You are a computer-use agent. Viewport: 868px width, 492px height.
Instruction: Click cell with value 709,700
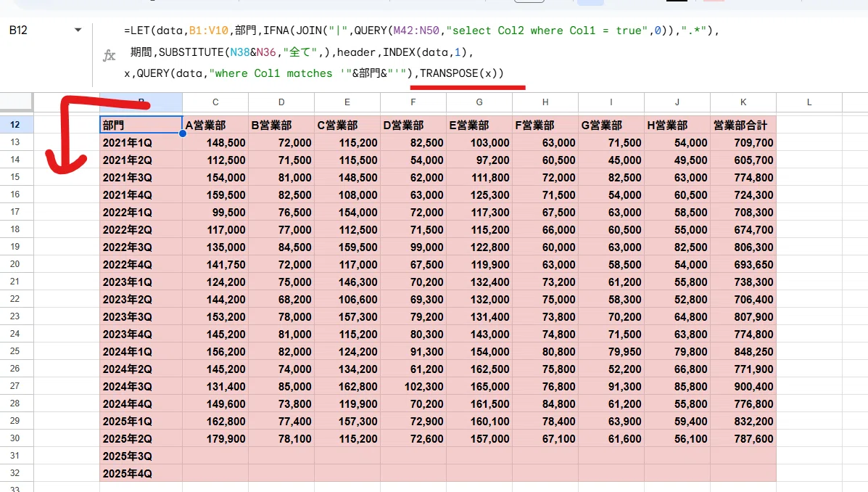pos(743,142)
